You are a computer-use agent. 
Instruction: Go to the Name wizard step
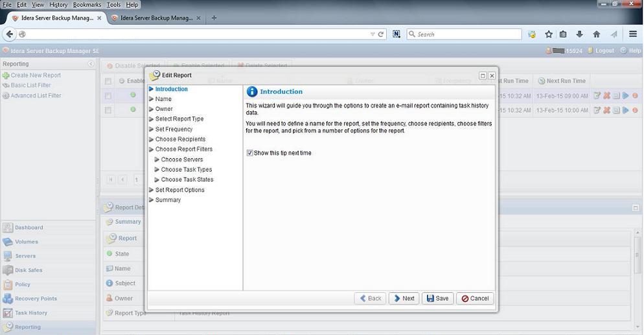pyautogui.click(x=163, y=99)
